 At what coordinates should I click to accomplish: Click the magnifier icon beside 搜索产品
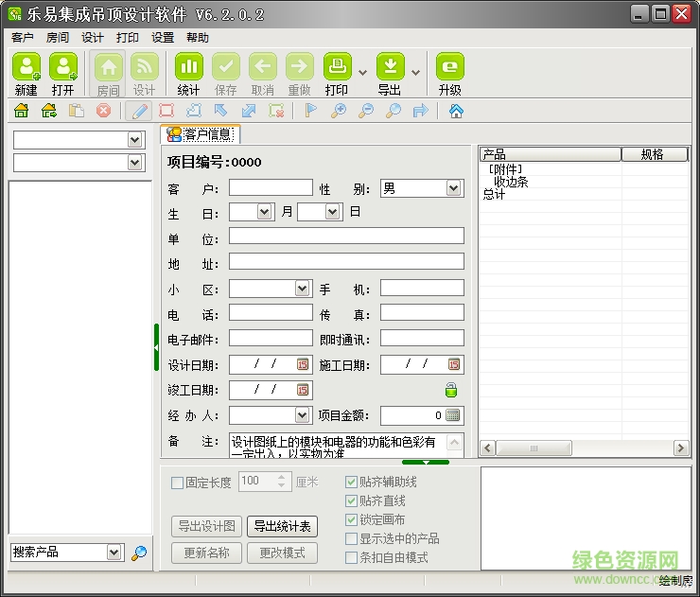tap(139, 553)
